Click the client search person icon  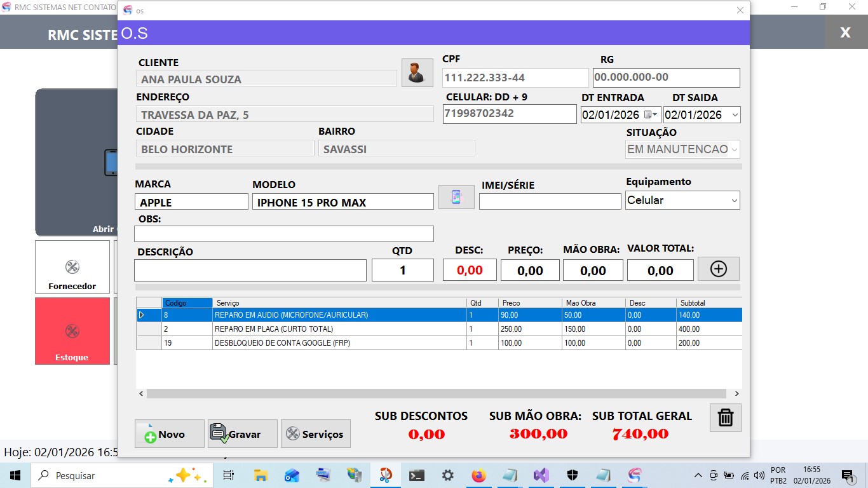[x=417, y=72]
